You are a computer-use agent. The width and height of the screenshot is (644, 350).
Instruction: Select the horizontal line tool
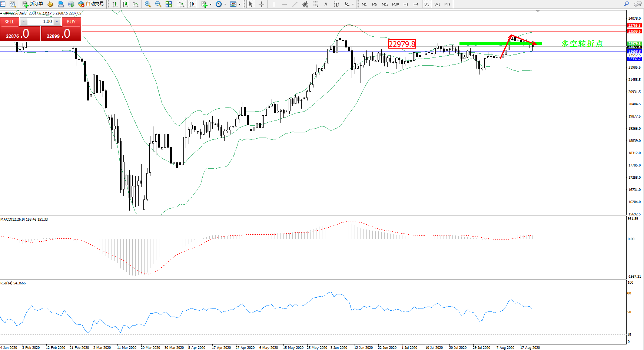(285, 4)
